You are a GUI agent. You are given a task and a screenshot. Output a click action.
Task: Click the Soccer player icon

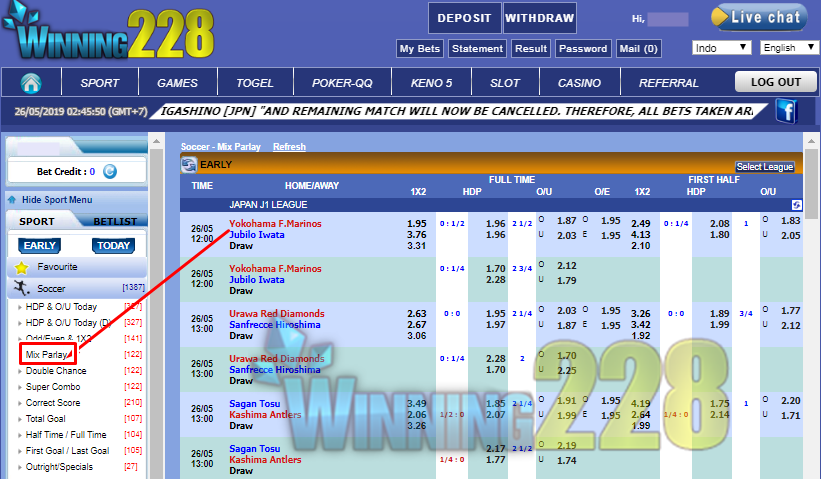coord(21,288)
